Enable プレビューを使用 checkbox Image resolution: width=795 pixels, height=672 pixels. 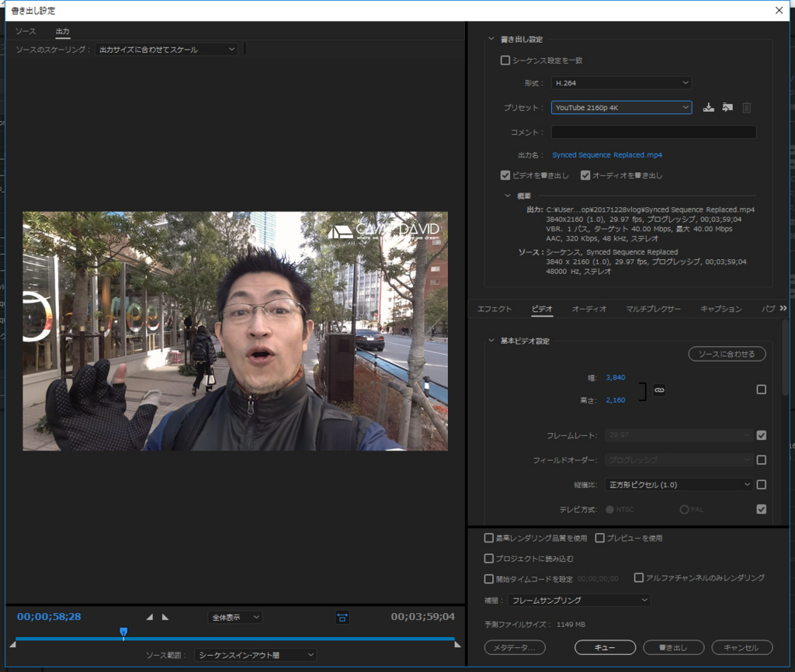click(x=600, y=538)
